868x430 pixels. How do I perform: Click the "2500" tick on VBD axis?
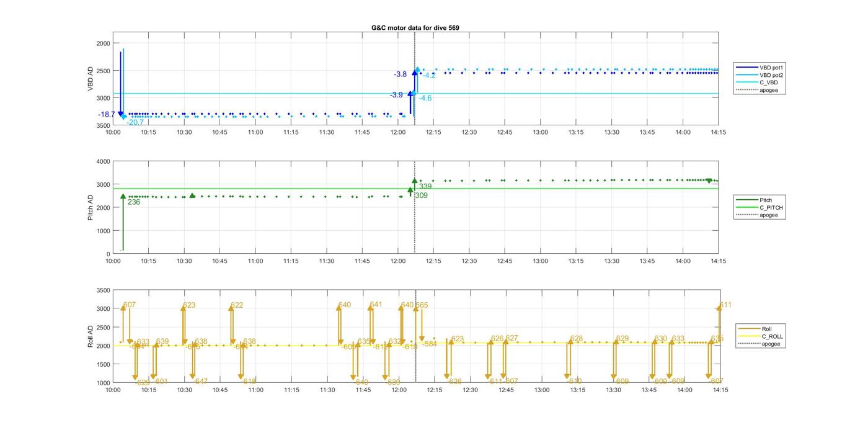pos(102,71)
